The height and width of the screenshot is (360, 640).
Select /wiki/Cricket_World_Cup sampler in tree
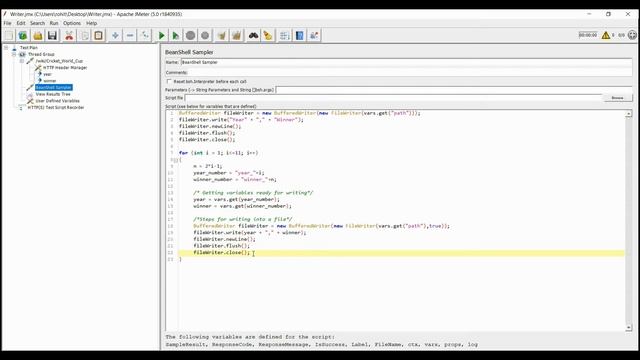[x=59, y=61]
